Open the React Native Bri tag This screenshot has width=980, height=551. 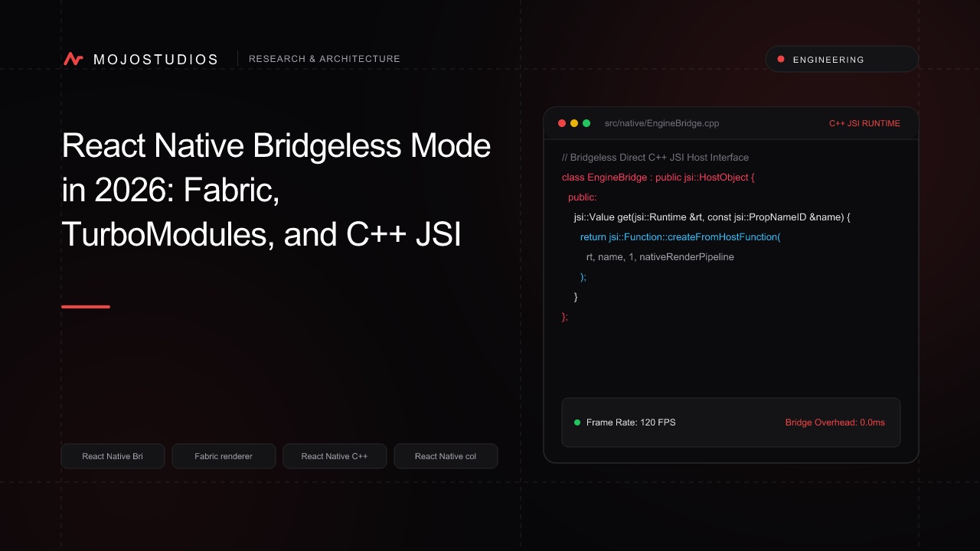pyautogui.click(x=113, y=456)
